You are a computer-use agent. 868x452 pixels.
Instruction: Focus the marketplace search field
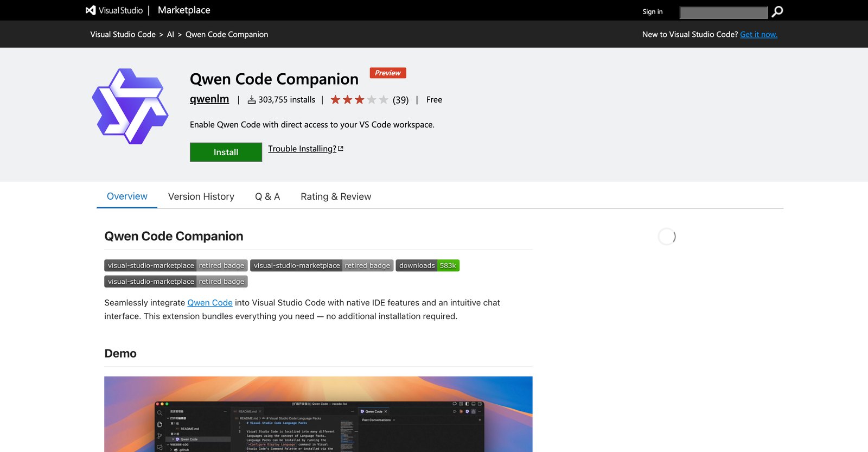[724, 12]
